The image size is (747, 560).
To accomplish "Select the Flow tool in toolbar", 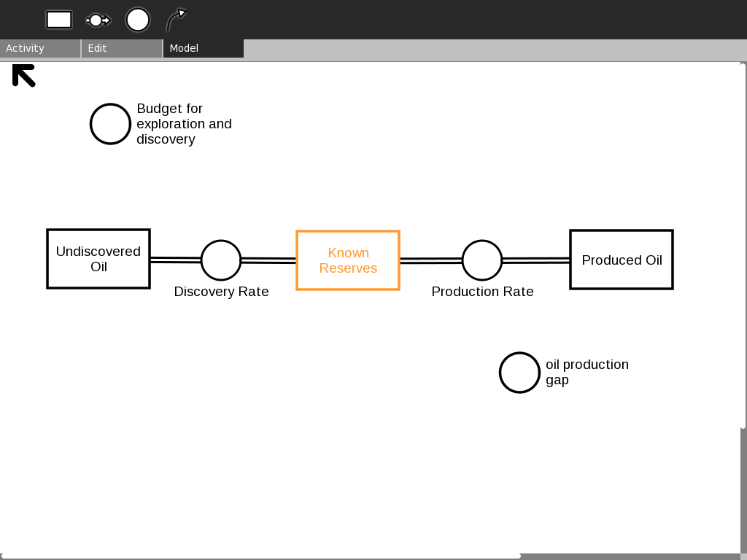I will 98,20.
